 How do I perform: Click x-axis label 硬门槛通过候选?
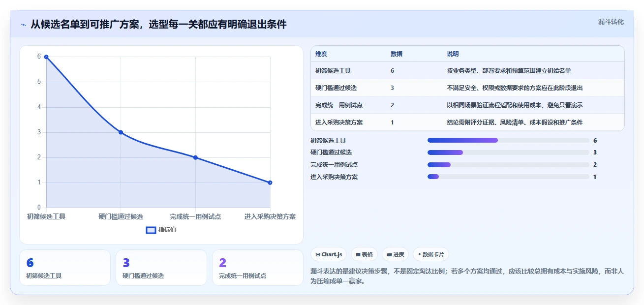[121, 216]
